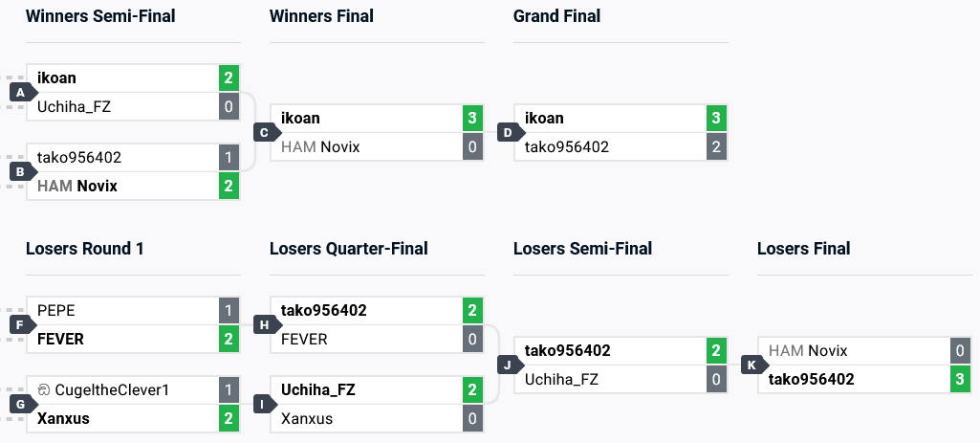Open match C identifier badge
Viewport: 980px width, 443px height.
click(263, 133)
